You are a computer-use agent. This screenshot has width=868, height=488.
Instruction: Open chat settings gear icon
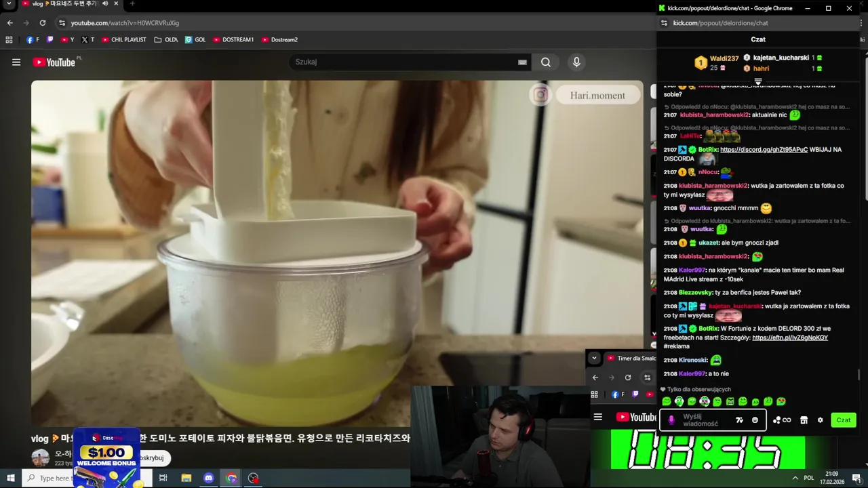(x=820, y=420)
